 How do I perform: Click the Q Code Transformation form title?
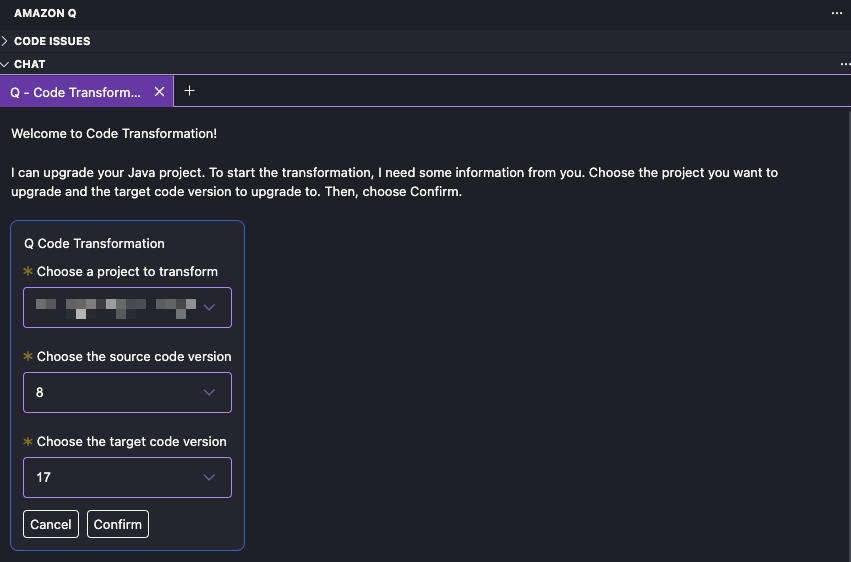click(x=94, y=244)
